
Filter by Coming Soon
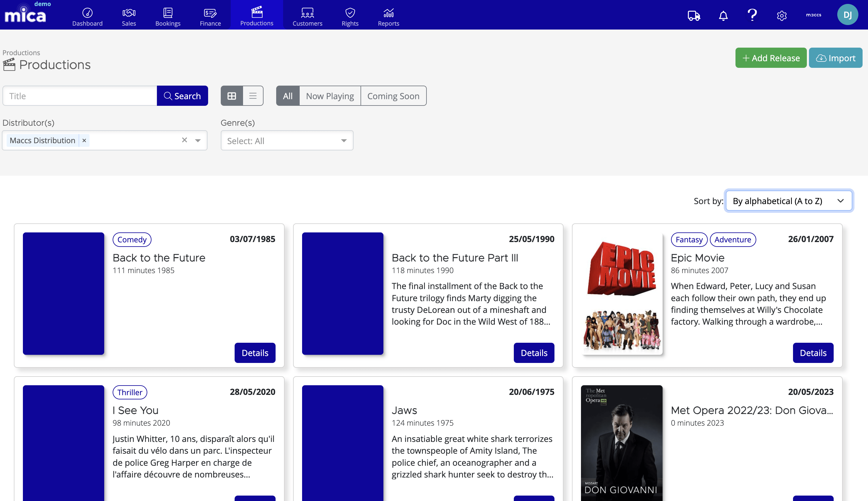393,96
